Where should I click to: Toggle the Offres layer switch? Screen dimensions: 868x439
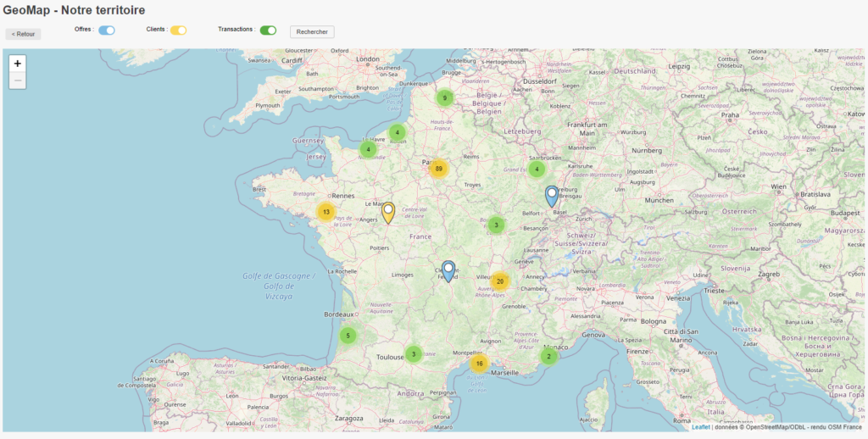point(107,31)
